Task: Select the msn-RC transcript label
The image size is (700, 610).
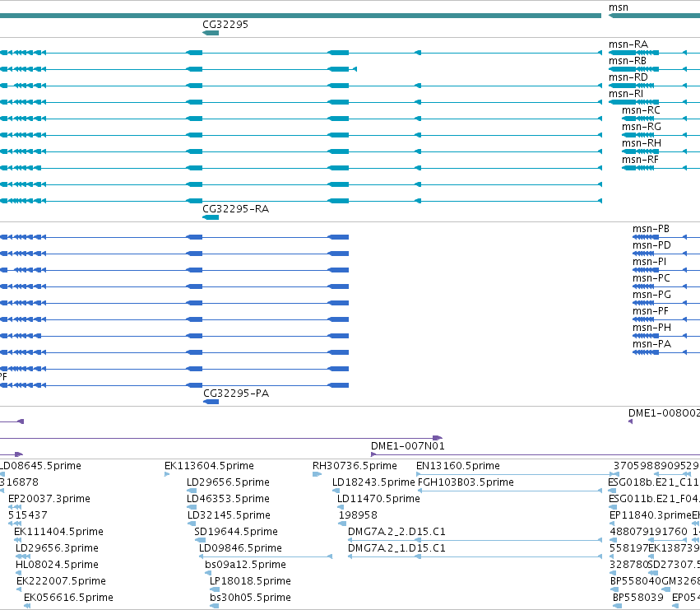Action: [x=641, y=110]
